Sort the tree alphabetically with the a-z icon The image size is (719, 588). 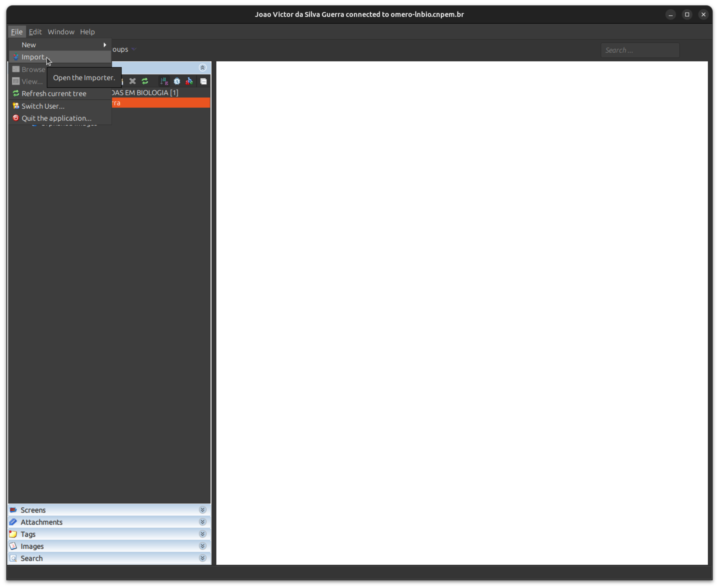click(164, 81)
